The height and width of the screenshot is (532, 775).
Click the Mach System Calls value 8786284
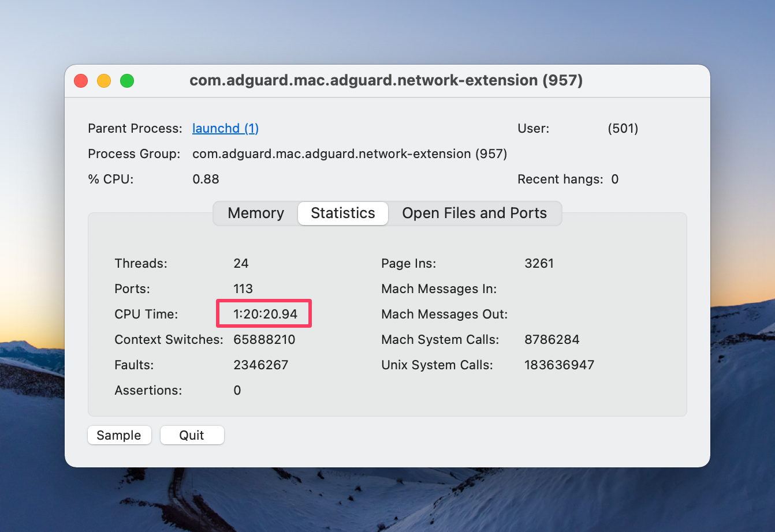552,339
